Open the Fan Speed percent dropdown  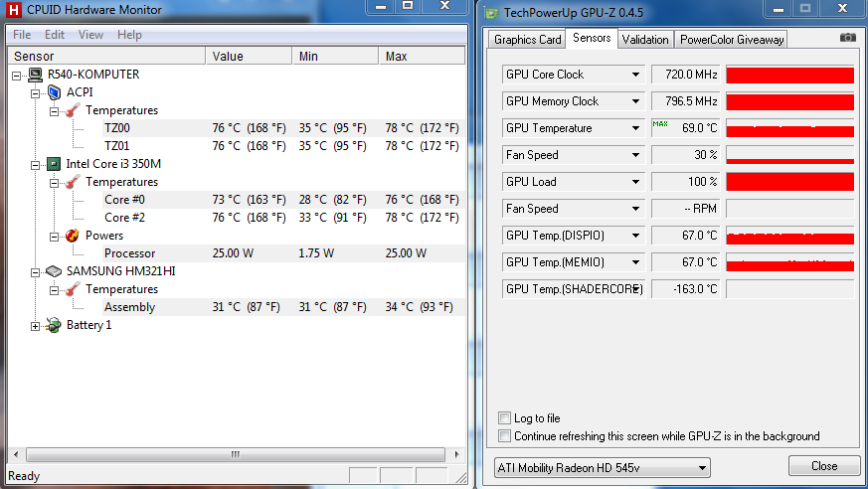635,155
